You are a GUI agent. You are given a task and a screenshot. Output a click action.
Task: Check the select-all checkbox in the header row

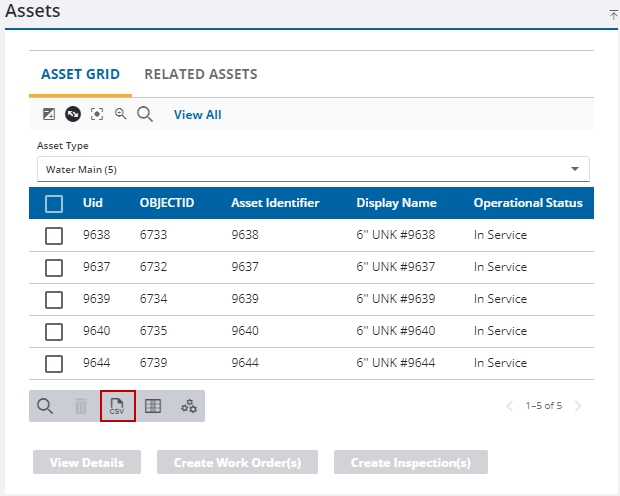coord(54,203)
